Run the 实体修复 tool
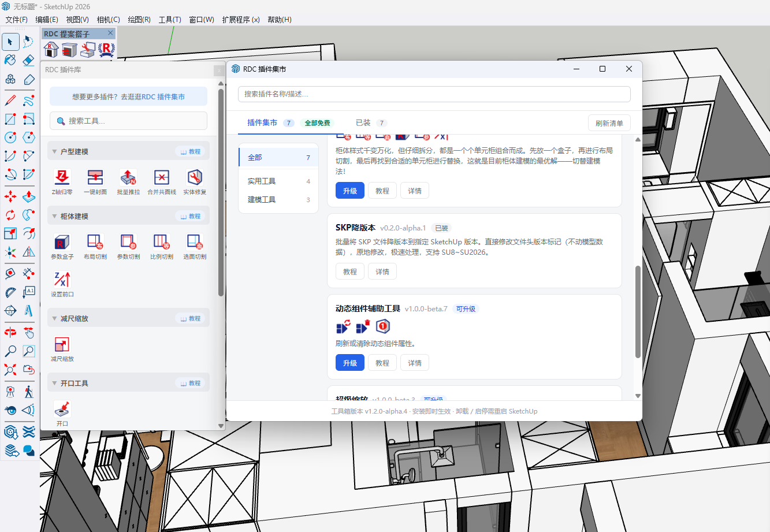 (195, 182)
